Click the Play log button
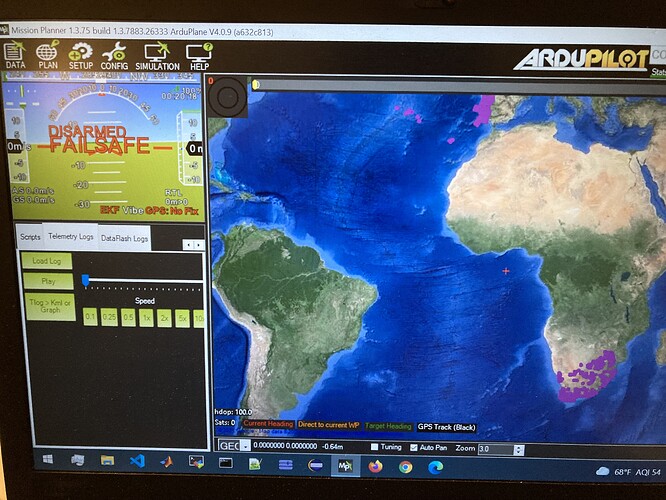Image resolution: width=666 pixels, height=500 pixels. coord(48,281)
